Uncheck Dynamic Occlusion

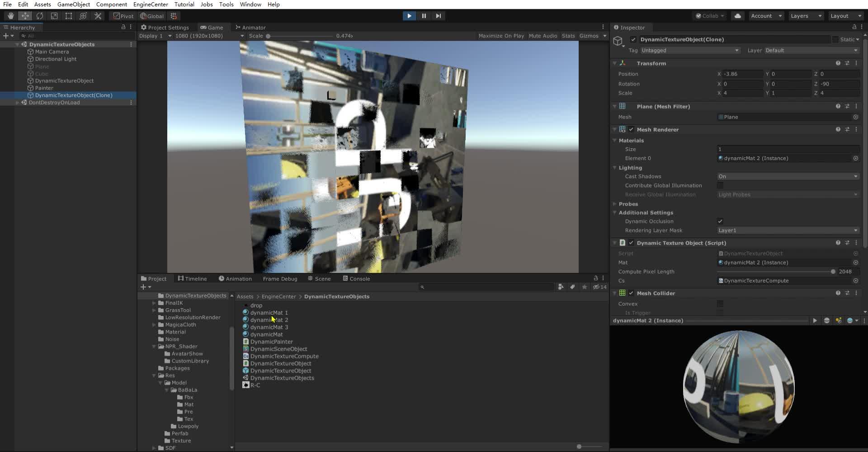pyautogui.click(x=720, y=221)
